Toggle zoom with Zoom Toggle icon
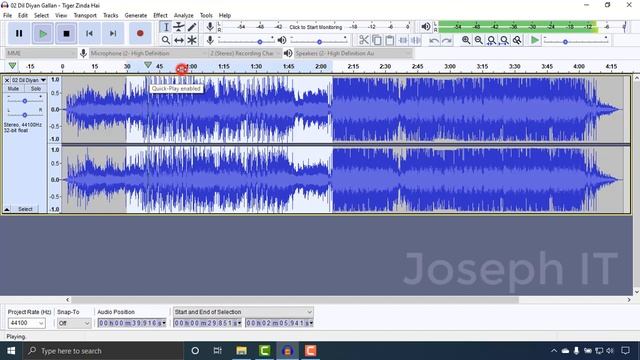The height and width of the screenshot is (360, 640). pos(517,40)
